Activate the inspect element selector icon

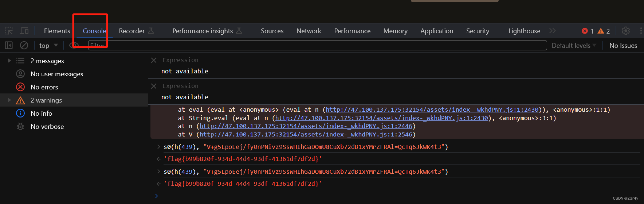(x=9, y=31)
